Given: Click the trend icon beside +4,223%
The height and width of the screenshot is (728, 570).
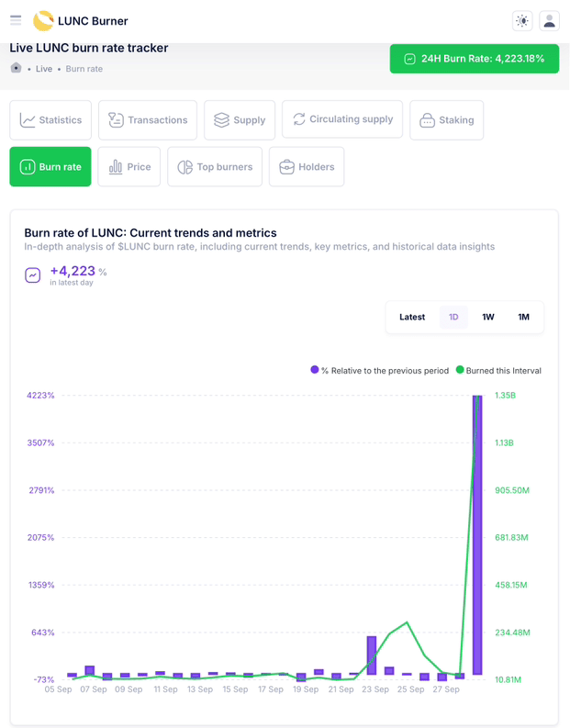Looking at the screenshot, I should point(32,275).
